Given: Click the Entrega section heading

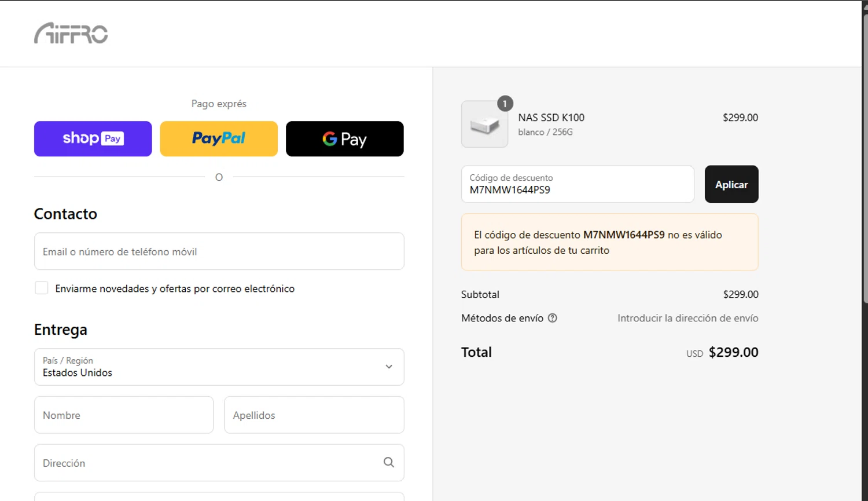Looking at the screenshot, I should [61, 330].
